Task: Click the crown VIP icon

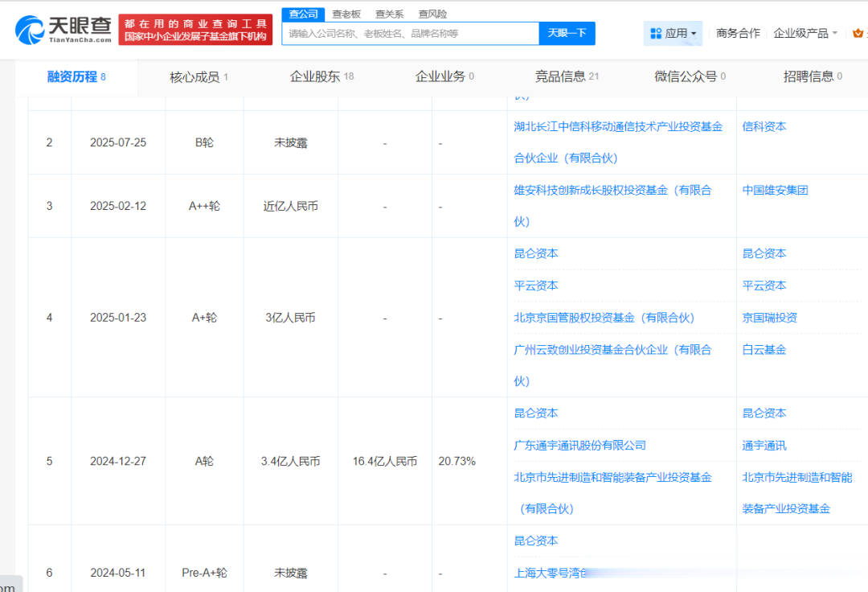Action: [x=858, y=33]
